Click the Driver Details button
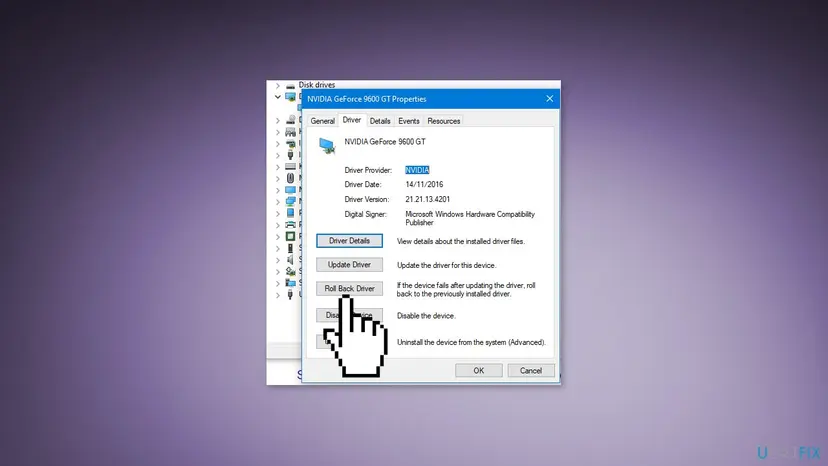Viewport: 828px width, 466px height. pyautogui.click(x=350, y=241)
